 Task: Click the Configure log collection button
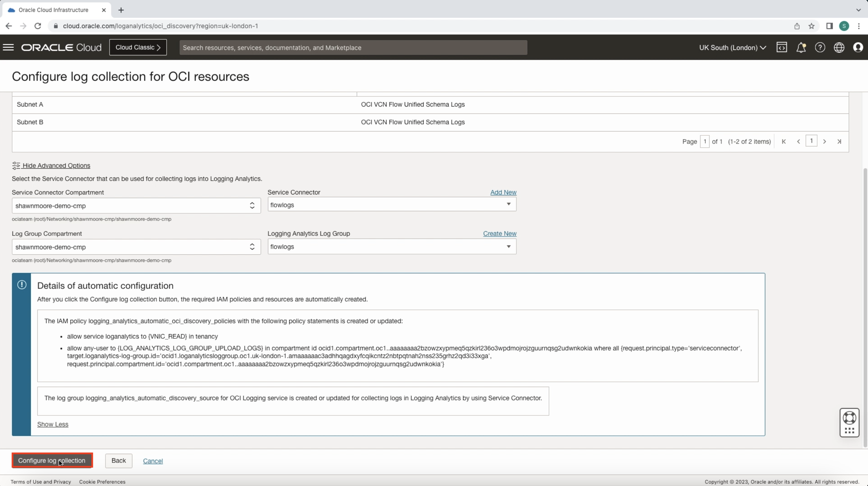tap(52, 461)
